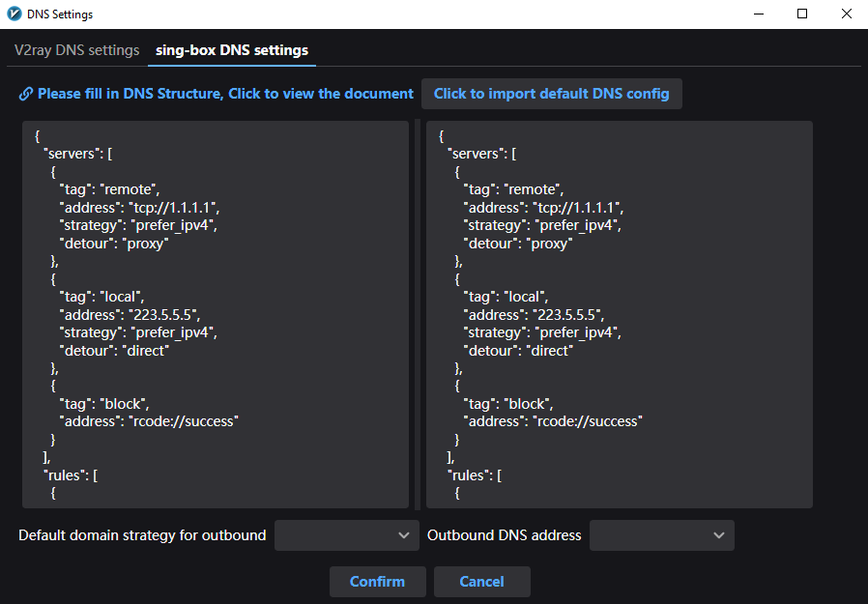Viewport: 868px width, 604px height.
Task: Click the link chain icon beside document link
Action: (25, 94)
